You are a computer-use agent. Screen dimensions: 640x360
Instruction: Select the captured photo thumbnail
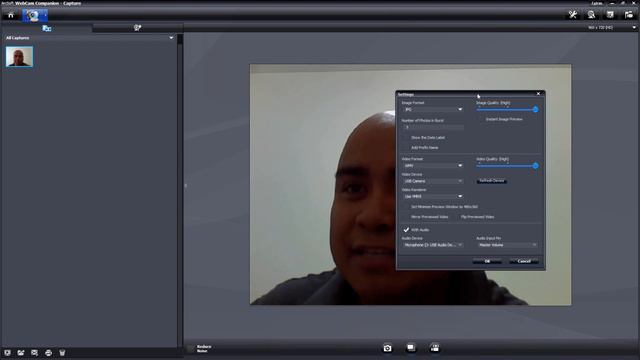click(19, 56)
